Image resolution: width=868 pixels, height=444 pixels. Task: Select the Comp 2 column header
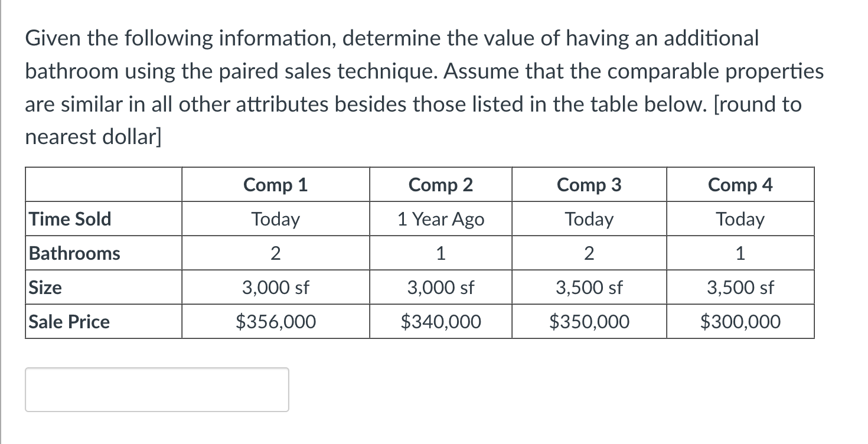click(440, 184)
